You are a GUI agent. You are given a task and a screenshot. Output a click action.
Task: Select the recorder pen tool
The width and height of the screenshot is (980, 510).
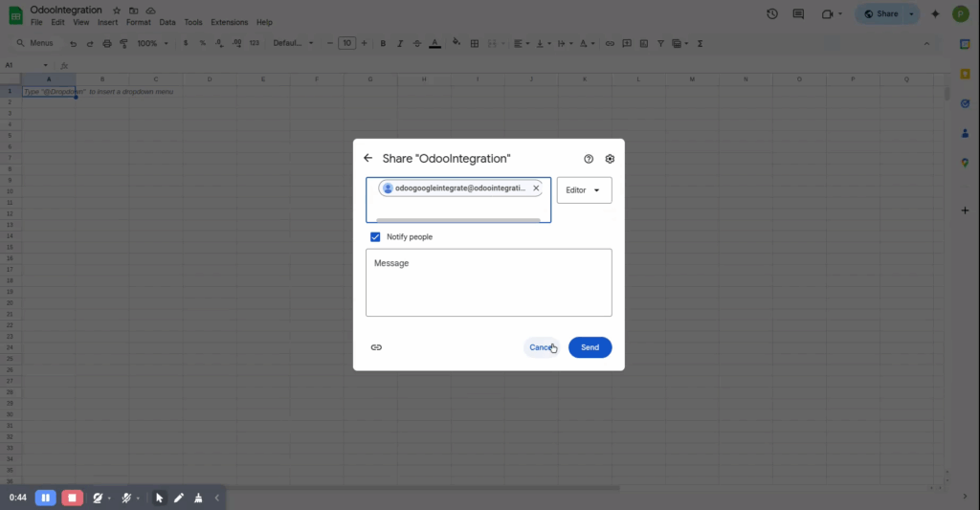tap(179, 499)
